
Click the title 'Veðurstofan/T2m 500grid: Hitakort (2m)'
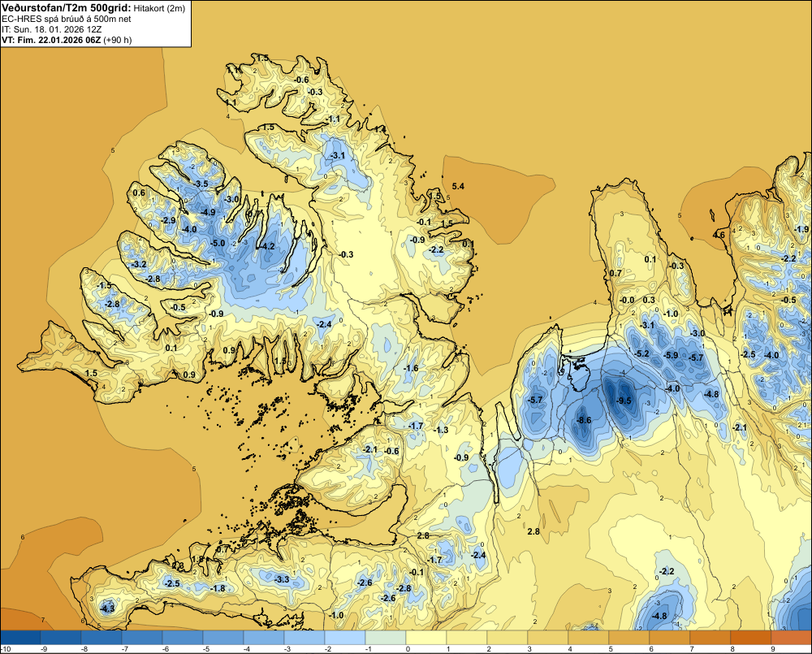click(93, 7)
